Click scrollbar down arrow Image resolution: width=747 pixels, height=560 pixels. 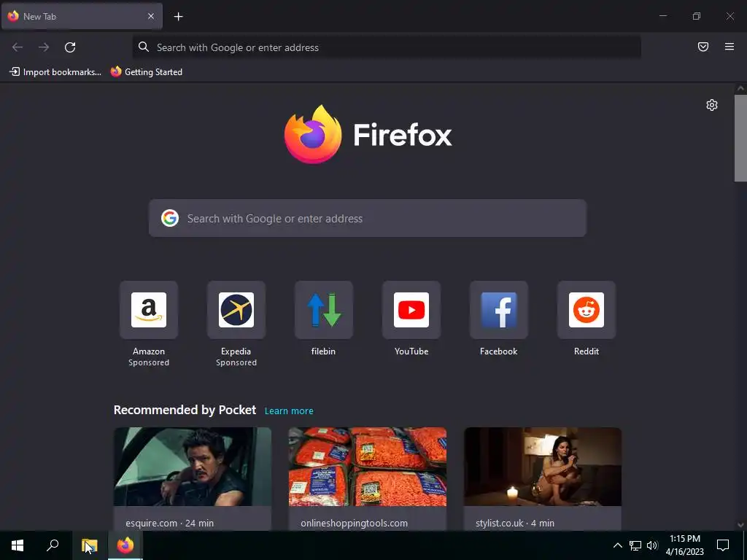point(740,525)
